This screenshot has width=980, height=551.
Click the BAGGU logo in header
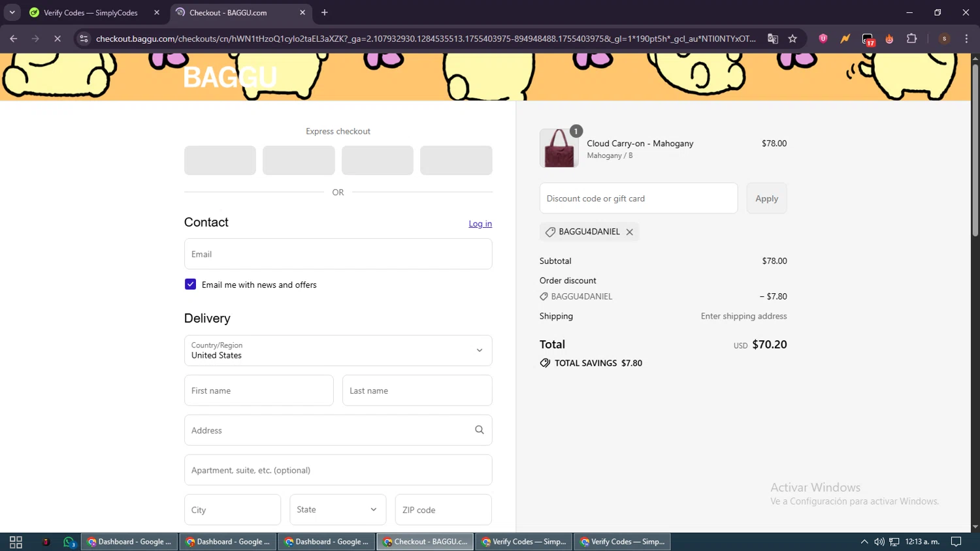point(230,77)
